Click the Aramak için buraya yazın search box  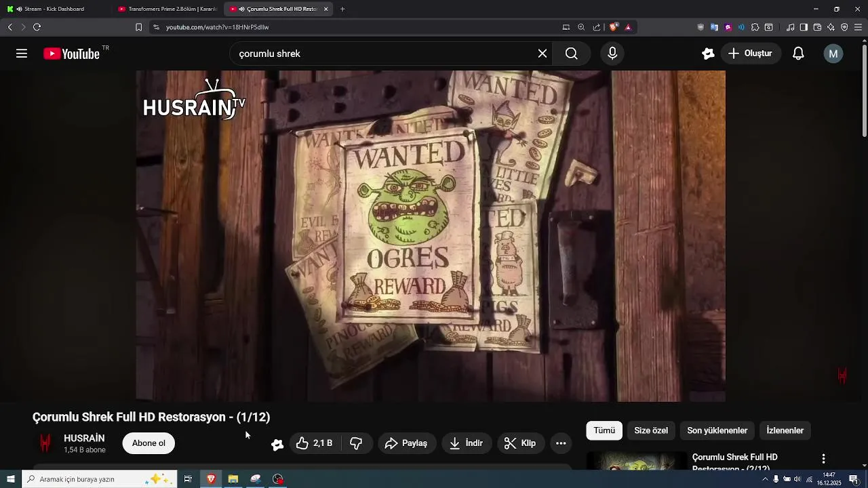pyautogui.click(x=100, y=479)
